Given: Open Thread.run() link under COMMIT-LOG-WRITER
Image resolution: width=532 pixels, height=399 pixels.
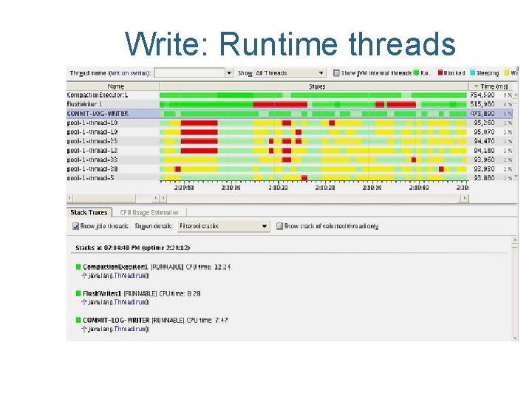Looking at the screenshot, I should coord(132,329).
